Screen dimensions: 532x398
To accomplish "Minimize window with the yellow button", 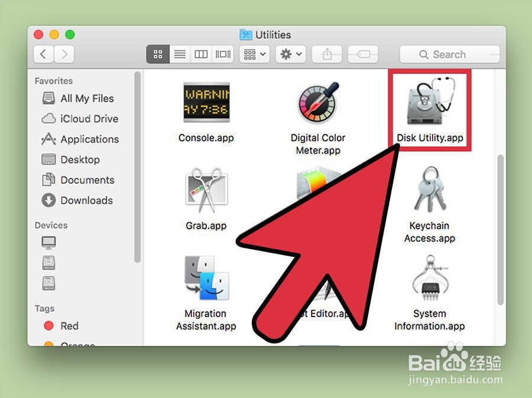I will (54, 35).
